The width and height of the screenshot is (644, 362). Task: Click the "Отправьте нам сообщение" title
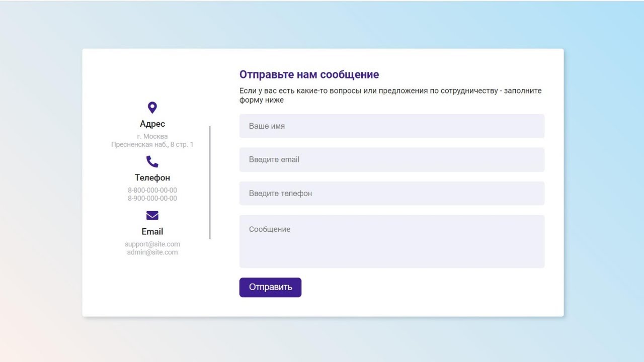pyautogui.click(x=309, y=74)
